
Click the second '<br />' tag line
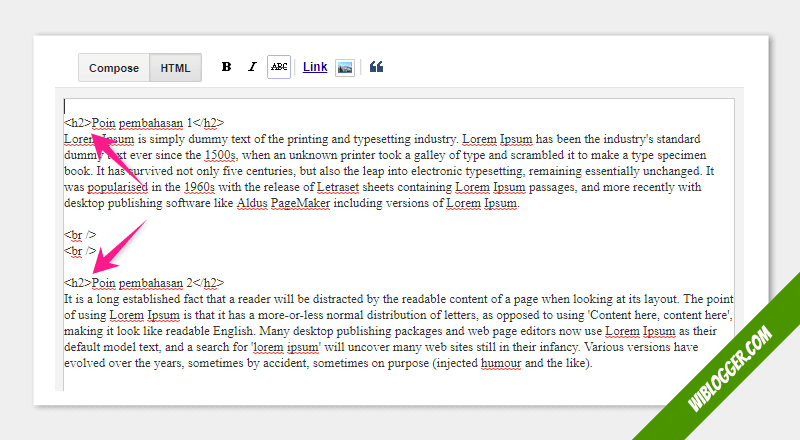[x=80, y=251]
